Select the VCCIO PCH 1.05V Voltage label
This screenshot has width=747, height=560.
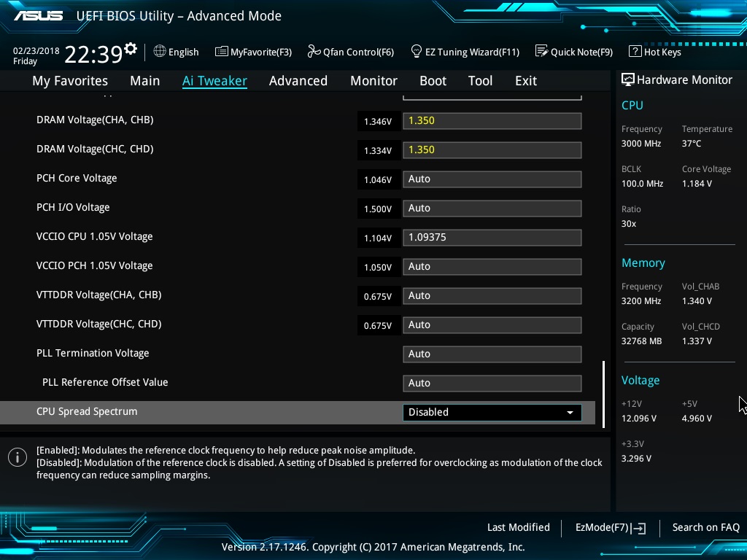pos(94,265)
